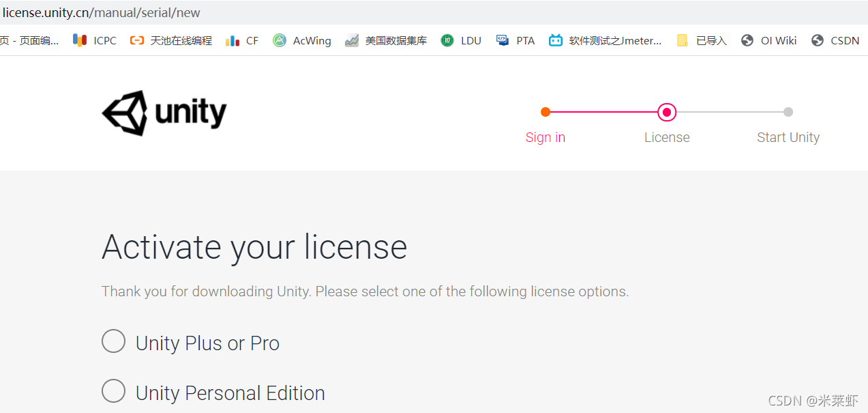Click the License step circle indicator
This screenshot has width=868, height=413.
667,112
